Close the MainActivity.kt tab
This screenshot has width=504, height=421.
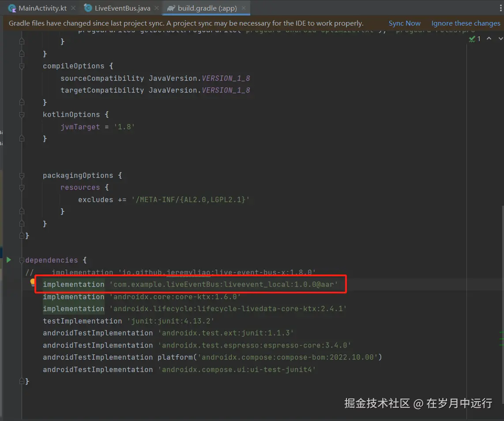[73, 8]
